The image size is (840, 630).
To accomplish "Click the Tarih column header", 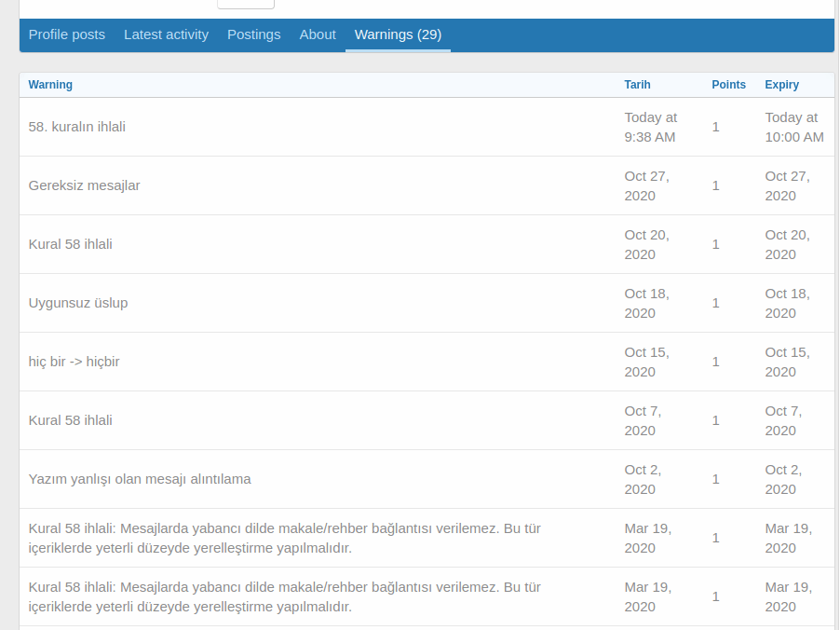I will click(x=638, y=85).
